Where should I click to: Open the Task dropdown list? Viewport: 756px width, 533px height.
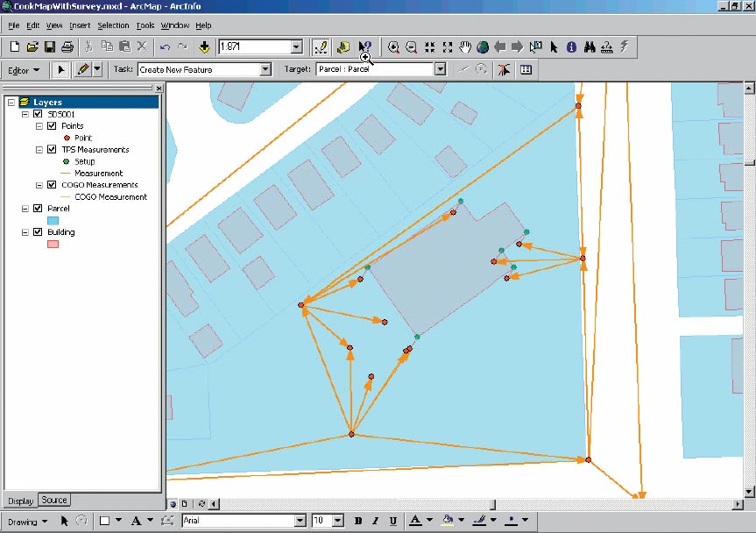265,69
